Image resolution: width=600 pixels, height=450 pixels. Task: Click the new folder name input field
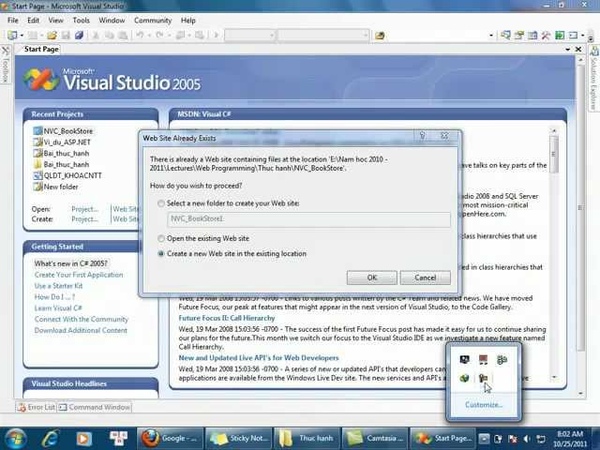tap(309, 219)
